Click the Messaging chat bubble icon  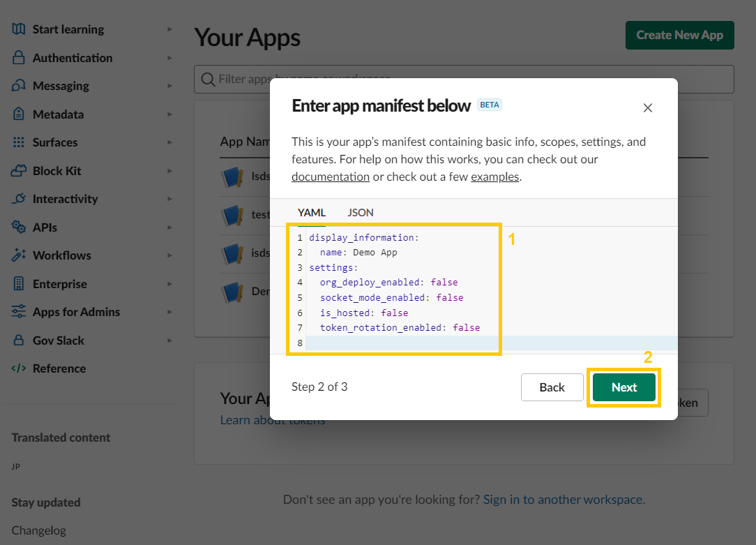tap(19, 86)
